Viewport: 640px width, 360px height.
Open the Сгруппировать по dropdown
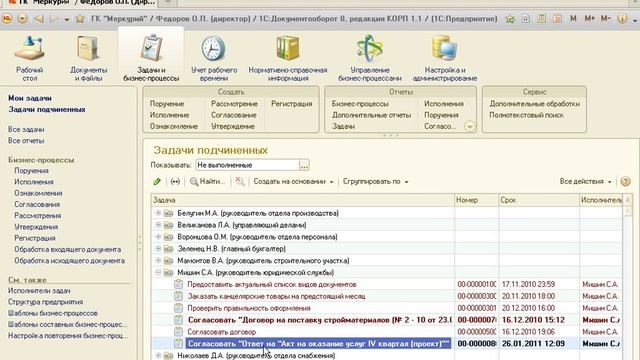[375, 182]
